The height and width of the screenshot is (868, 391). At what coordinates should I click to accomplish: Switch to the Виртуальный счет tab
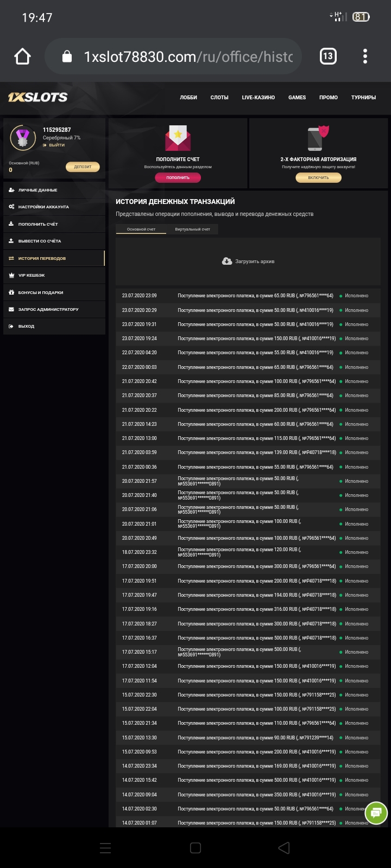pos(192,229)
